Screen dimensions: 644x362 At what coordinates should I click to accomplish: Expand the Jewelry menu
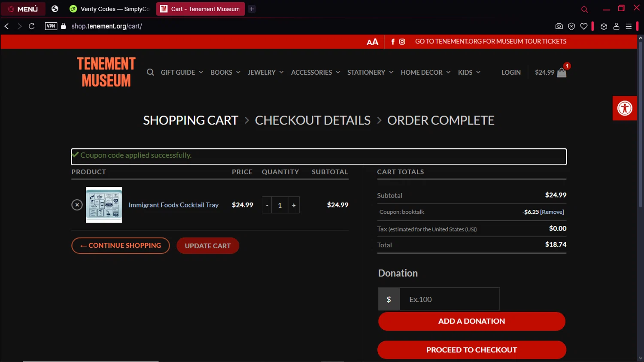point(266,73)
